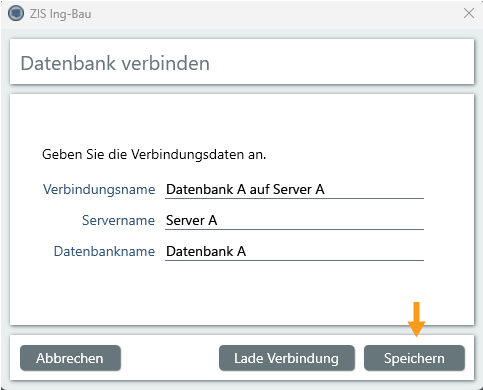Click the Verbindungsname label
The width and height of the screenshot is (483, 390).
[99, 190]
